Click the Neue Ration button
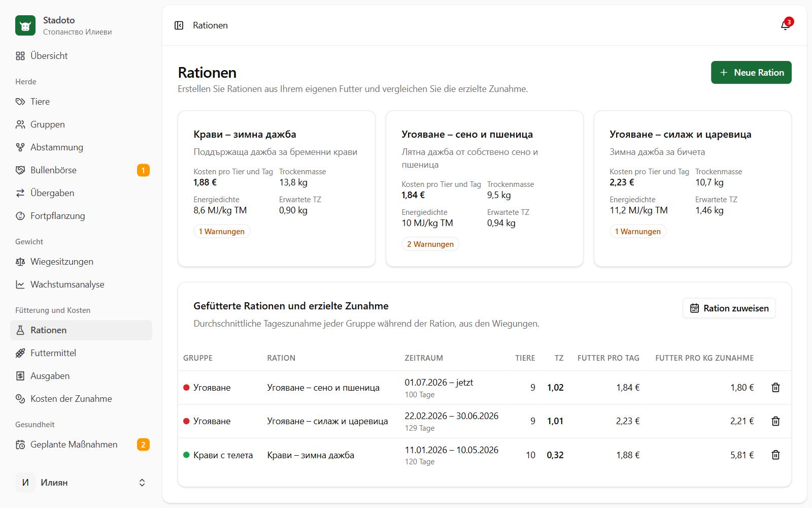This screenshot has height=508, width=812. pos(751,73)
